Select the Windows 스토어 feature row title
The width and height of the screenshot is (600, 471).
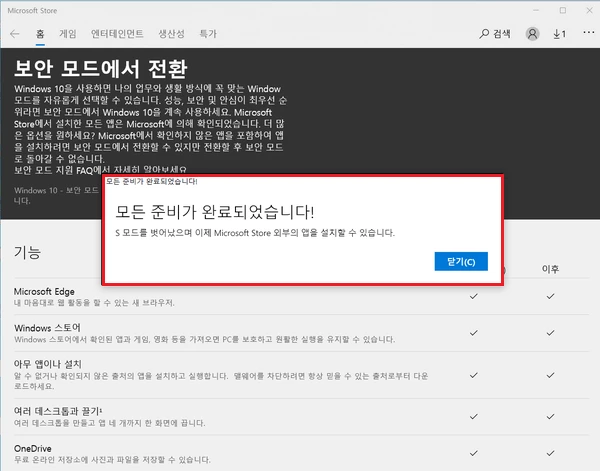click(x=47, y=328)
